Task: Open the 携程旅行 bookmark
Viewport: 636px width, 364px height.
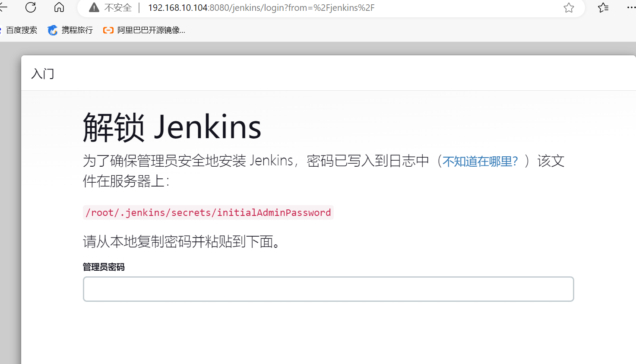Action: [x=70, y=30]
